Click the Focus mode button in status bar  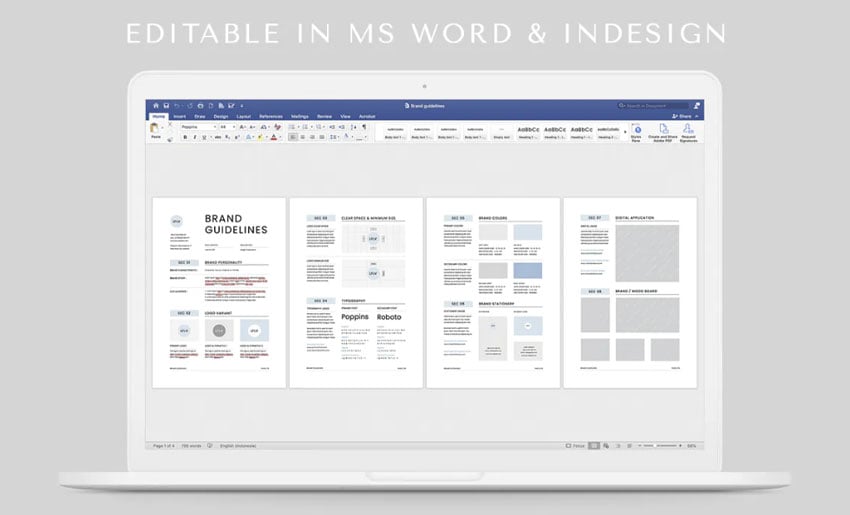[x=576, y=446]
